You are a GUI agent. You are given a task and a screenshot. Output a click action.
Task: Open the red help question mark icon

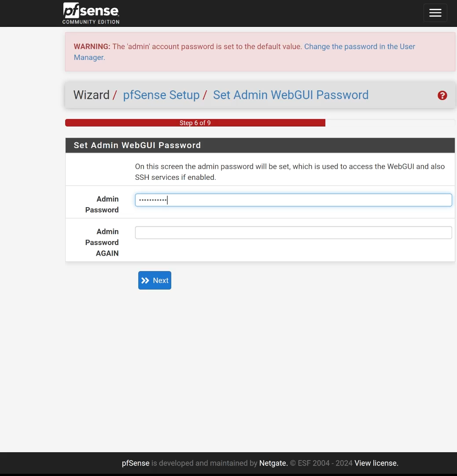tap(442, 95)
